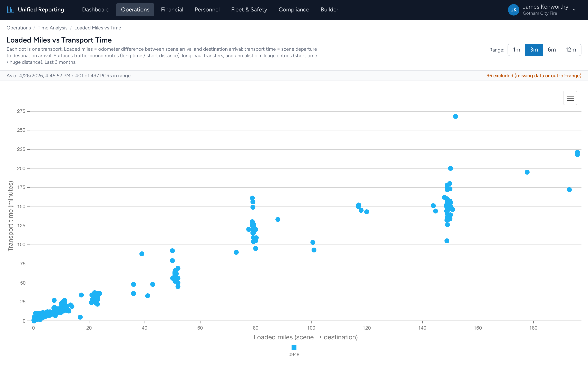588x368 pixels.
Task: Switch to the Personnel tab
Action: pyautogui.click(x=207, y=10)
